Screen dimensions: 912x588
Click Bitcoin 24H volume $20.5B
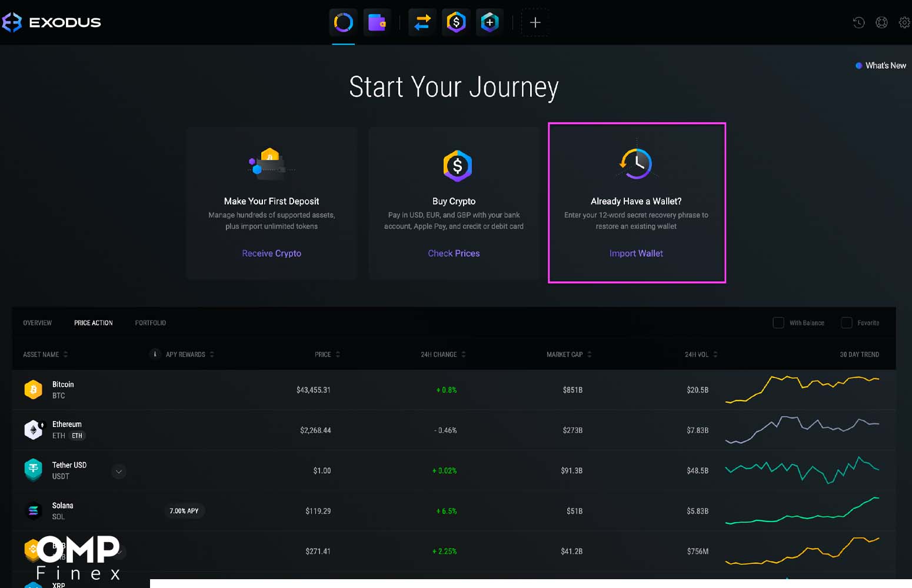697,390
